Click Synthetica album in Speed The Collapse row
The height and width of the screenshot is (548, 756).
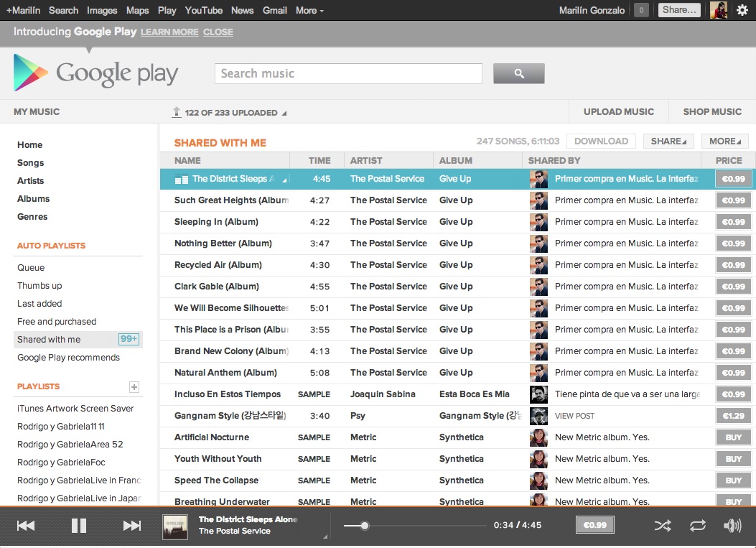[x=461, y=480]
